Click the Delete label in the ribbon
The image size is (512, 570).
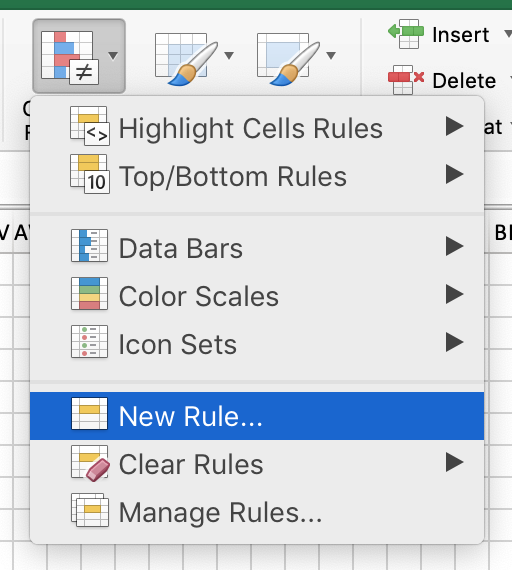coord(464,81)
